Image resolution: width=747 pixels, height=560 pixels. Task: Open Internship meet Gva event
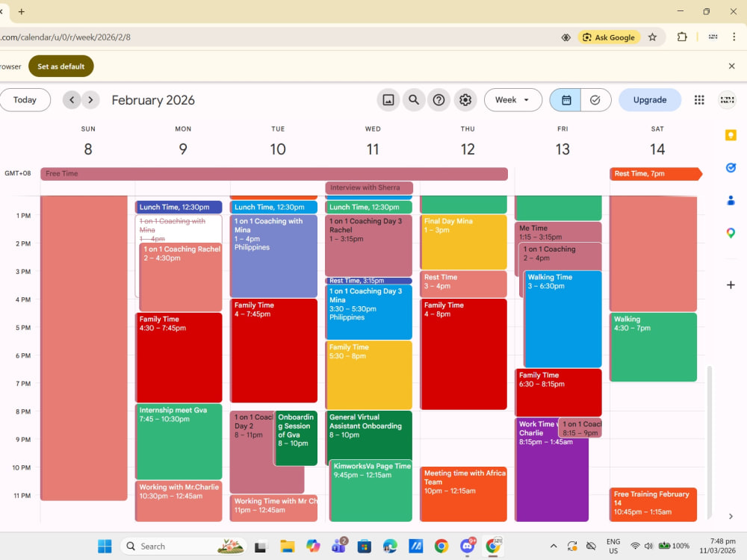179,441
